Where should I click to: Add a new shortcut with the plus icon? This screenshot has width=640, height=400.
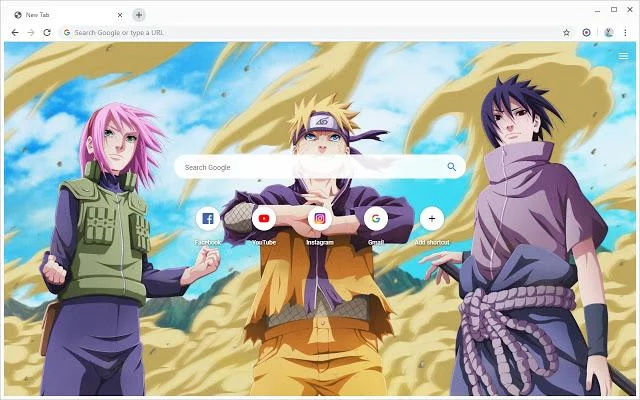(x=432, y=218)
